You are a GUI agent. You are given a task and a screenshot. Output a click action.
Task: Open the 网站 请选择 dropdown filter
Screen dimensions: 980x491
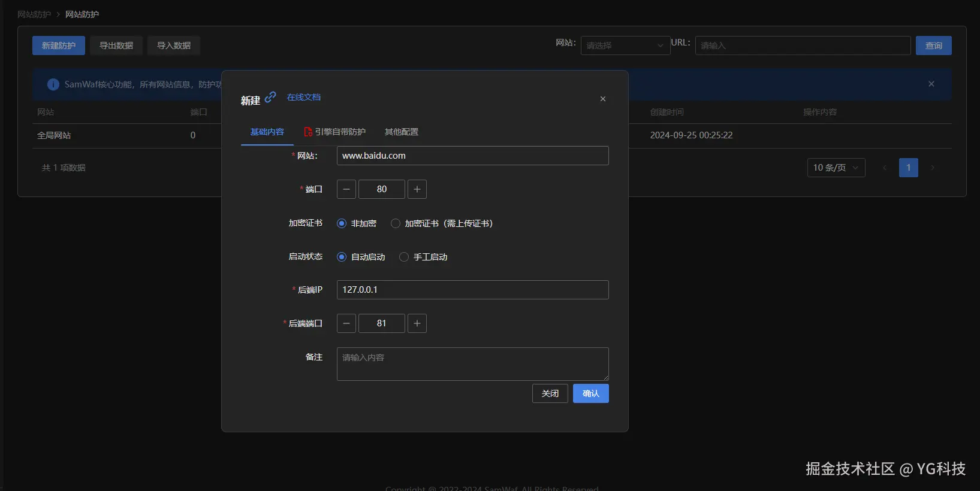(625, 46)
